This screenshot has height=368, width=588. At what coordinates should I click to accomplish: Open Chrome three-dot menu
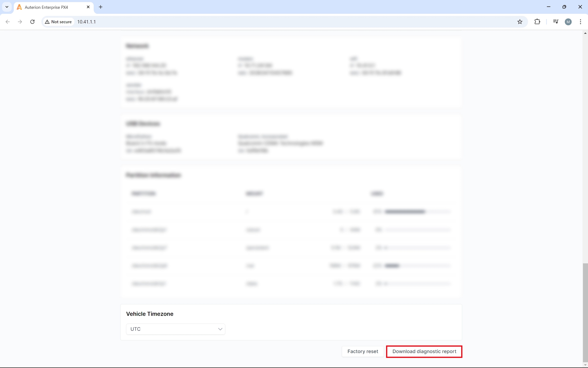[x=580, y=22]
